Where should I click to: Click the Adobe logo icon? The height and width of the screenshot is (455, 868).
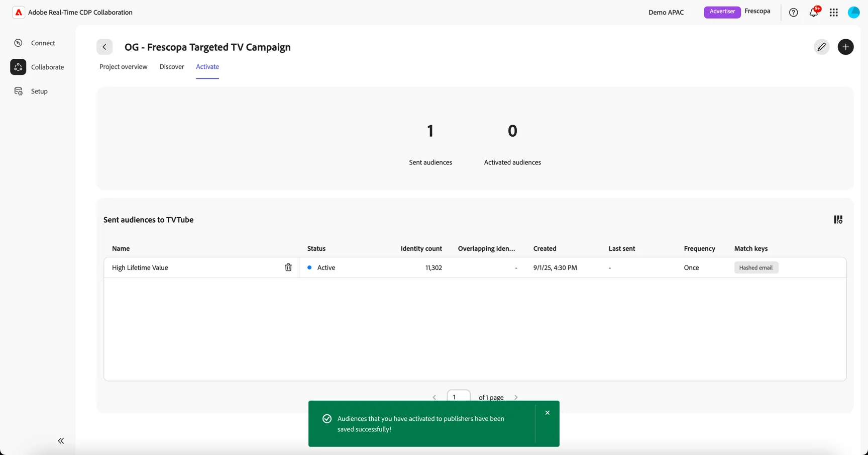click(x=19, y=13)
